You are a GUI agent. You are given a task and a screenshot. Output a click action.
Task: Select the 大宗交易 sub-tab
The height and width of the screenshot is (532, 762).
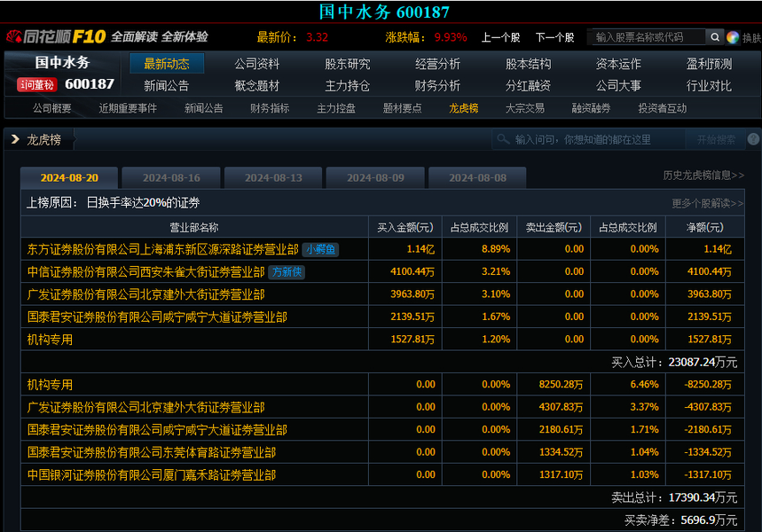click(x=525, y=108)
